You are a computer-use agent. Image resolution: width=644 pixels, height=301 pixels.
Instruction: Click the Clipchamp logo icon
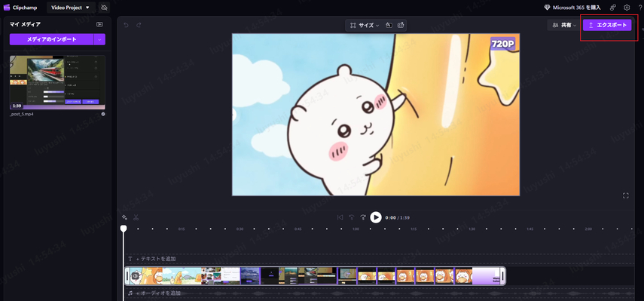pos(7,8)
